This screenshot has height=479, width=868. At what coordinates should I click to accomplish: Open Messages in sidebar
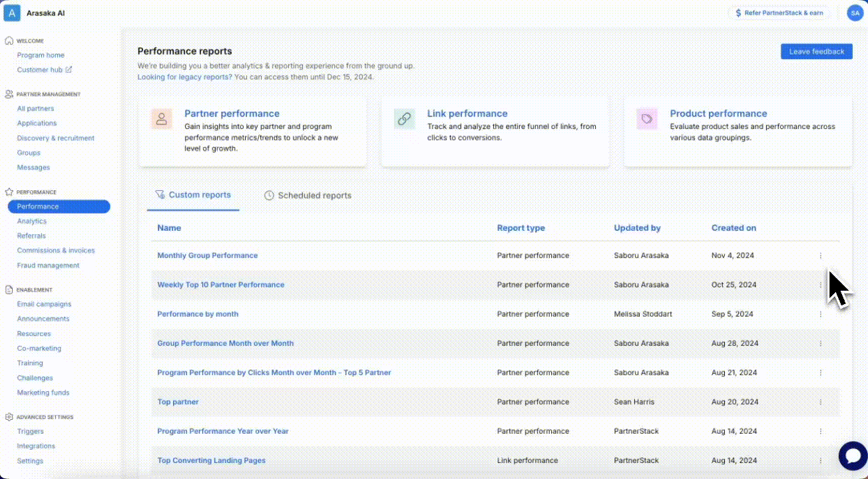coord(33,168)
